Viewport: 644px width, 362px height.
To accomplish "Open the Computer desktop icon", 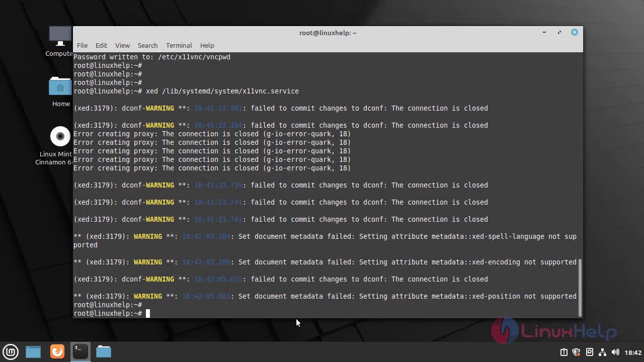I will (x=60, y=42).
